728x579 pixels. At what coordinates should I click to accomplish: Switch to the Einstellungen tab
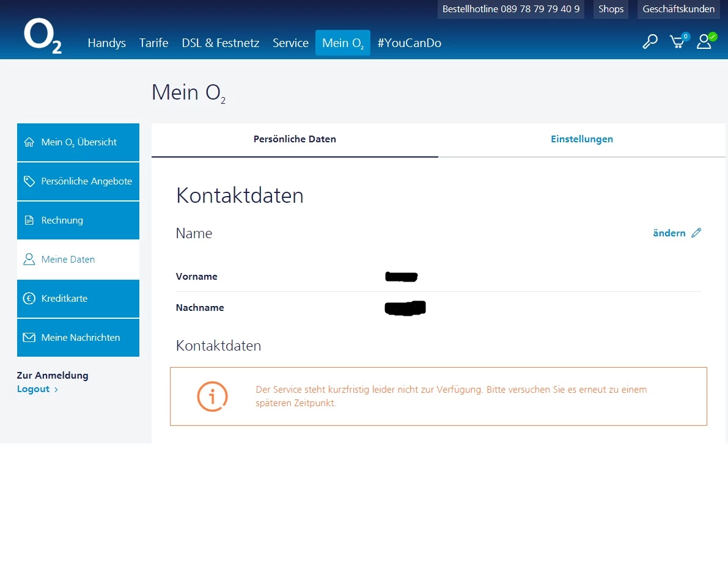tap(582, 139)
